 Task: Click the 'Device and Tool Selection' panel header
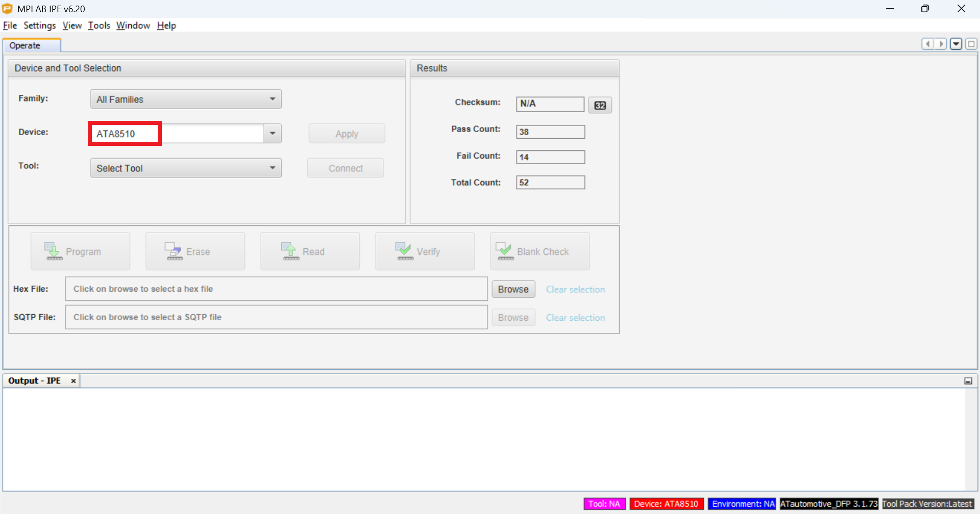click(207, 68)
